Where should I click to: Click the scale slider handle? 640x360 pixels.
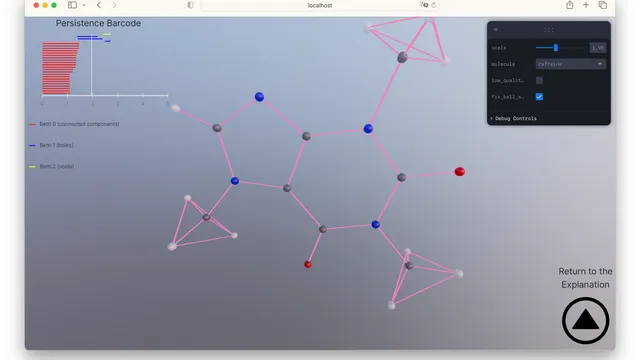click(x=556, y=48)
